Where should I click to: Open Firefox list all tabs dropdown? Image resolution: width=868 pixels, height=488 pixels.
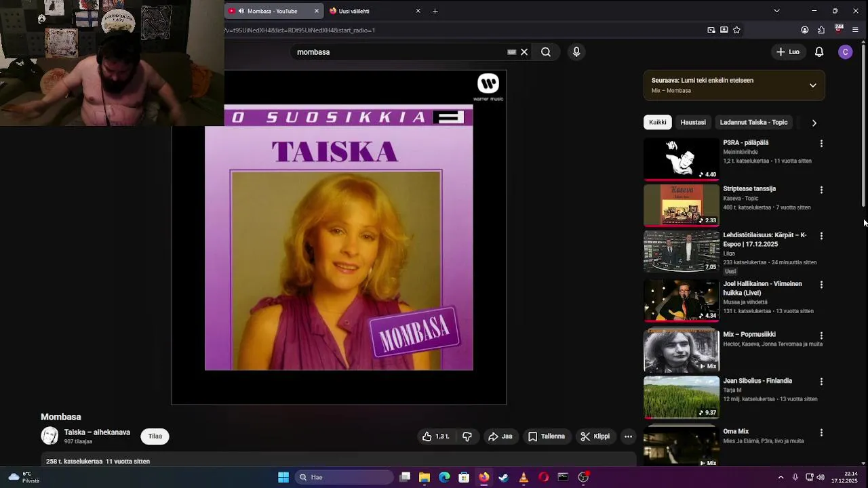(776, 11)
